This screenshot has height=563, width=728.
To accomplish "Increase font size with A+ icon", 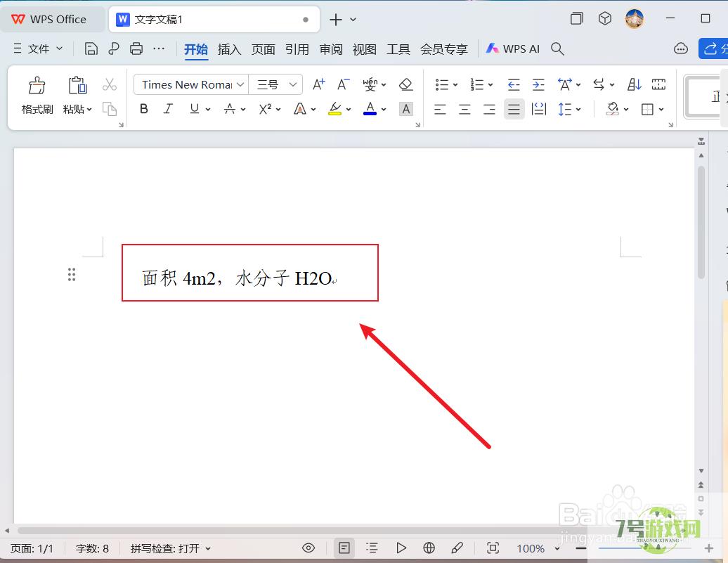I will (318, 84).
